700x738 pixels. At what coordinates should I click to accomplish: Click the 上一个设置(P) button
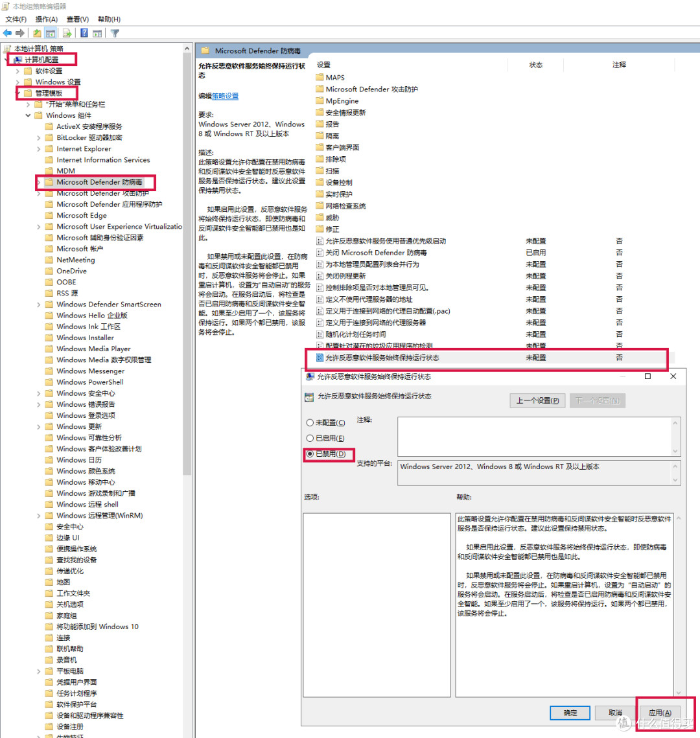click(x=537, y=400)
